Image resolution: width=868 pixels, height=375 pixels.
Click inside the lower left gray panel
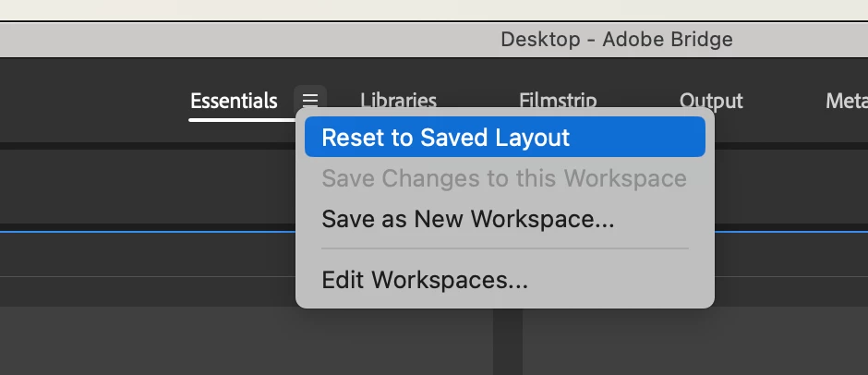[x=247, y=341]
